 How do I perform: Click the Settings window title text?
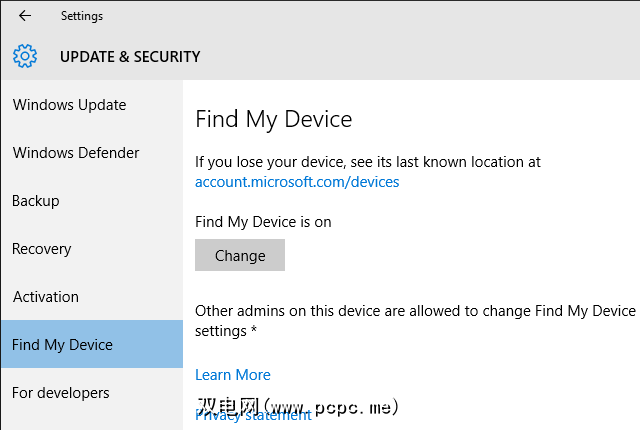coord(81,16)
